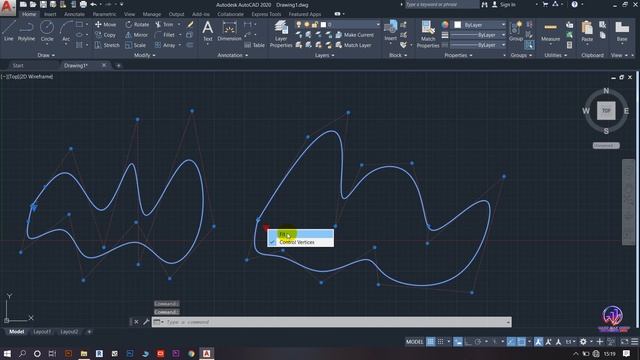Expand the Block panel
Image resolution: width=640 pixels, height=360 pixels.
398,55
